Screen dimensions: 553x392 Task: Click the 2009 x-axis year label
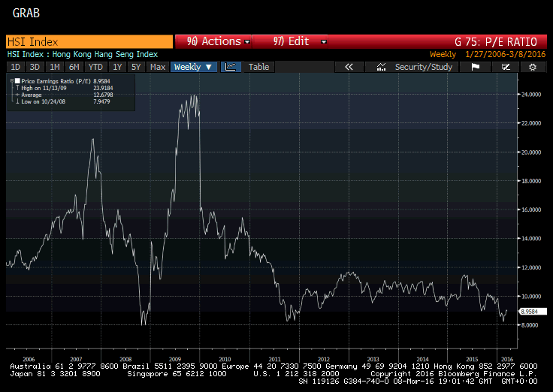[x=175, y=359]
